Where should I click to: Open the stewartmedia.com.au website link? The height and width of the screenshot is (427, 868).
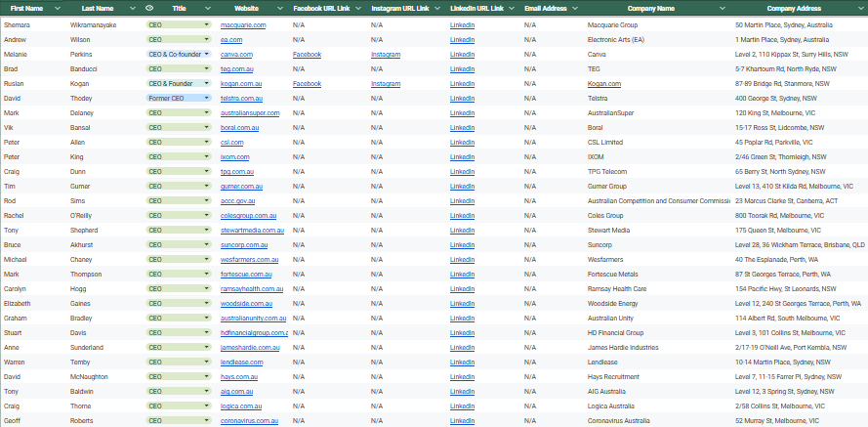(x=252, y=230)
